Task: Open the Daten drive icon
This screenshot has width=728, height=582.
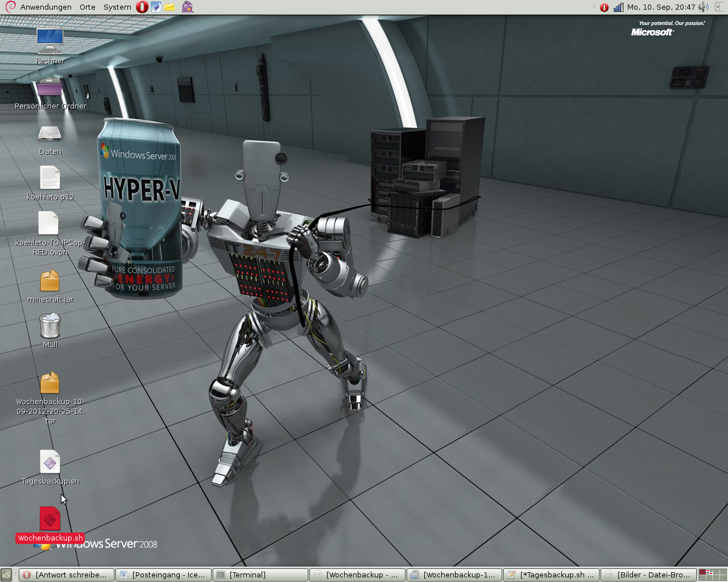Action: pos(50,134)
